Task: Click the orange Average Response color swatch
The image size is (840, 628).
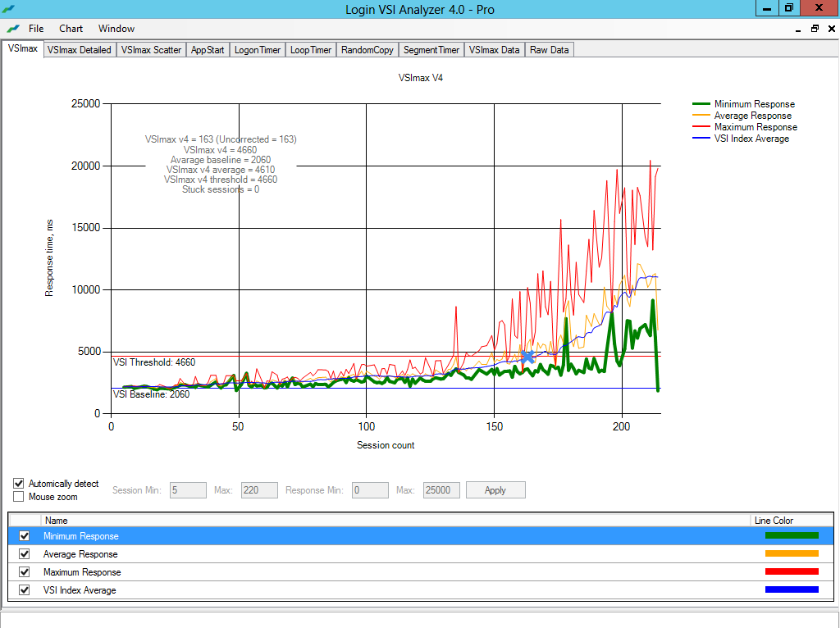Action: click(x=792, y=553)
